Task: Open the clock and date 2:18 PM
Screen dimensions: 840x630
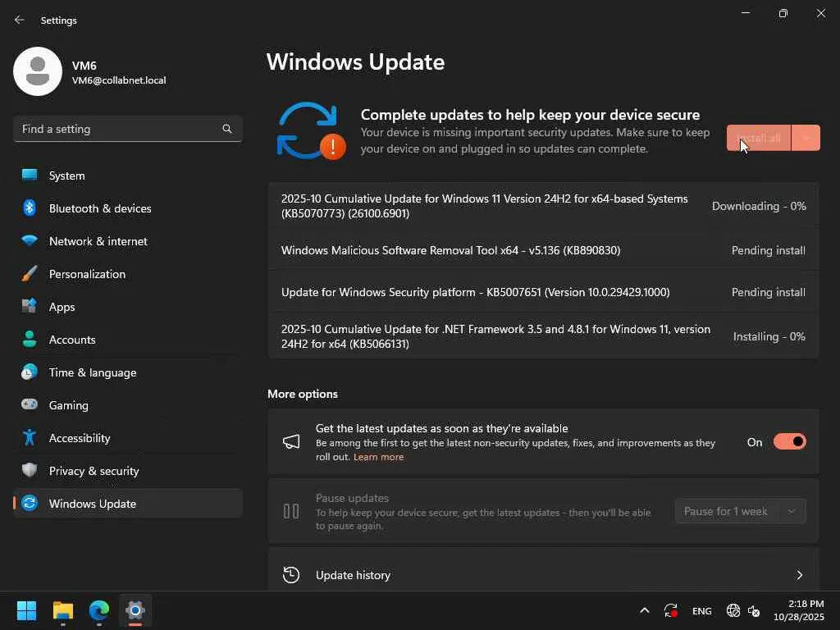Action: 799,610
